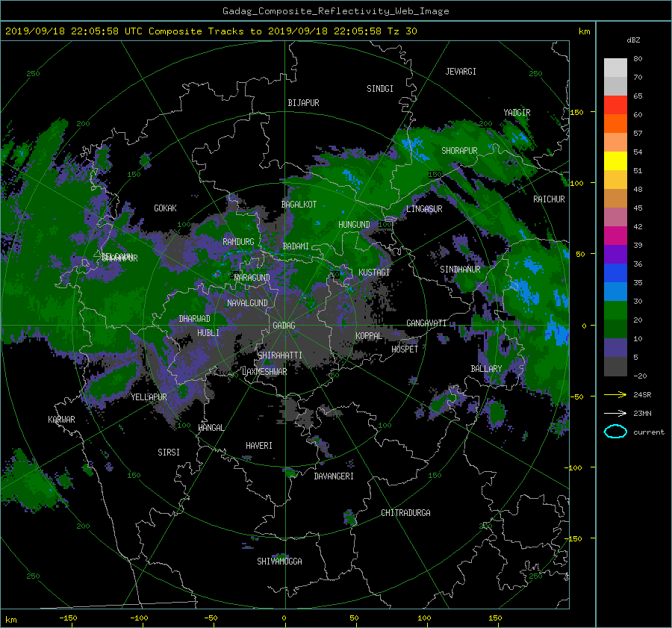The height and width of the screenshot is (628, 672).
Task: Click the SHIVAMOGGA city label
Action: [x=279, y=562]
